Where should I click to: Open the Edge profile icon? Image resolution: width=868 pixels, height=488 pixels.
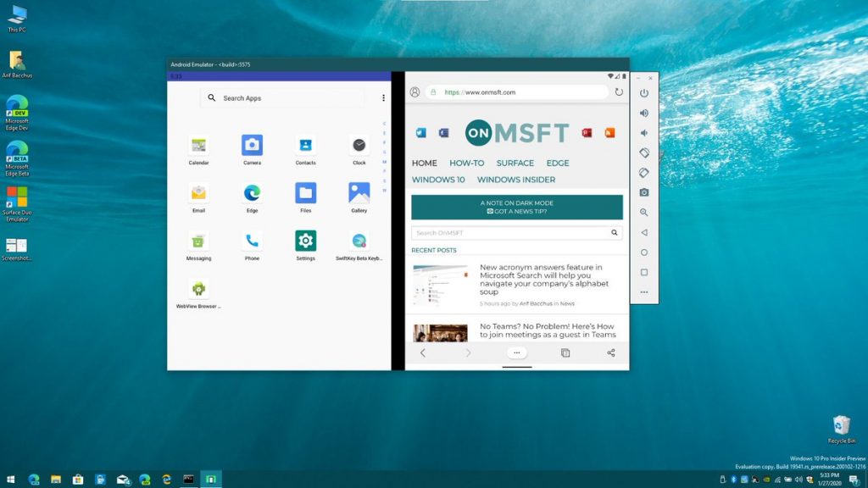point(415,92)
